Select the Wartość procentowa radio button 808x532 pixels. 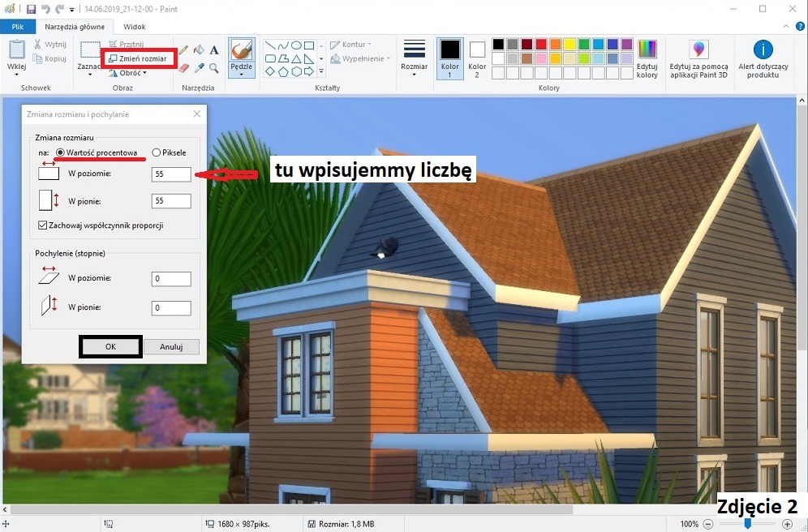pyautogui.click(x=60, y=152)
